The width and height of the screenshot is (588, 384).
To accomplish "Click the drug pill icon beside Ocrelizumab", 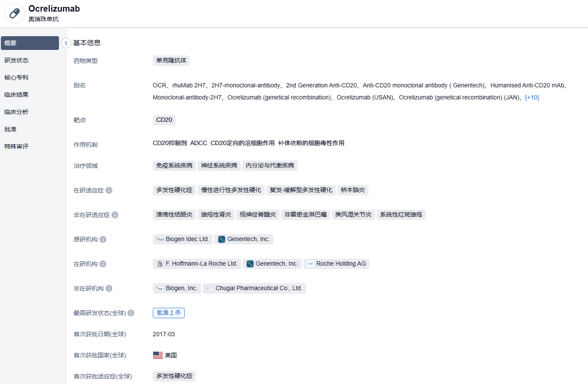I will point(15,13).
